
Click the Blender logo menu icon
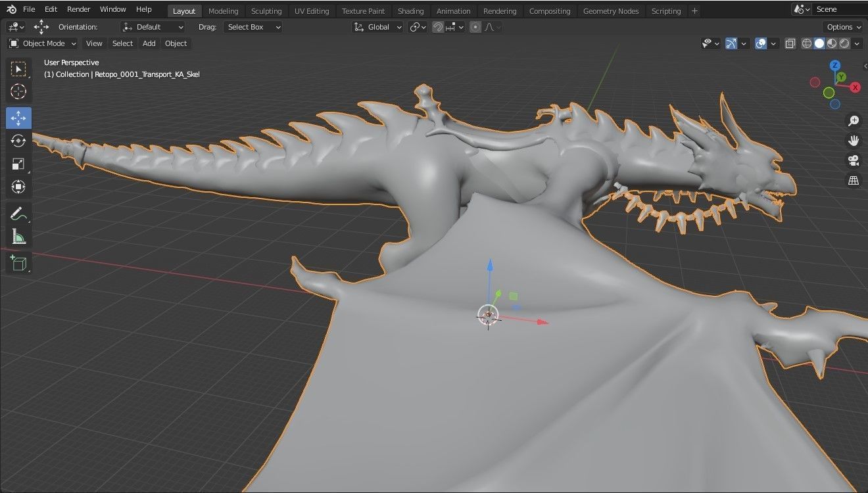[x=11, y=9]
